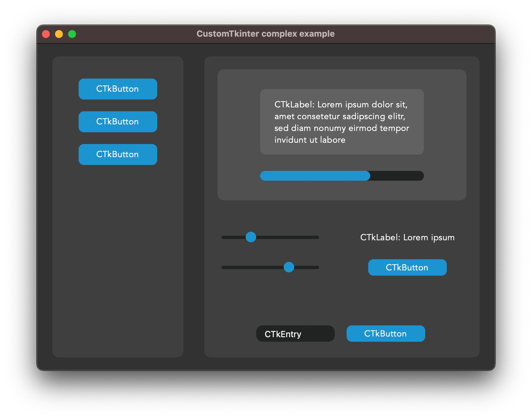Click the bottom CTkButton in left panel
Viewport: 532px width, 419px height.
point(118,155)
